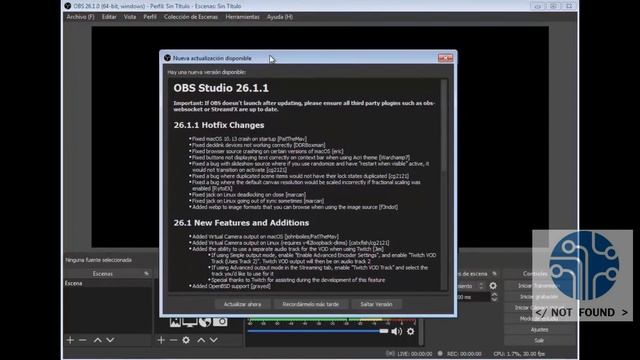This screenshot has height=360, width=640.
Task: Add a new scene with the plus icon under Escenas
Action: (70, 340)
